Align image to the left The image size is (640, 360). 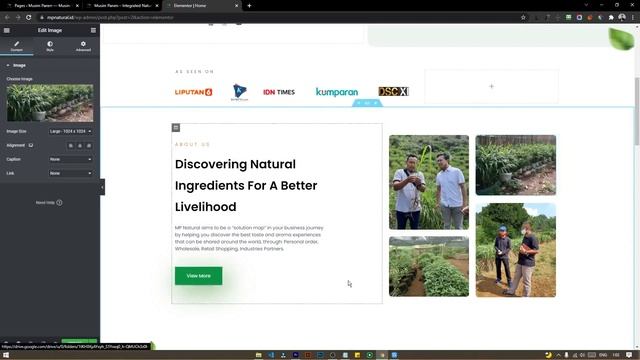click(x=71, y=146)
